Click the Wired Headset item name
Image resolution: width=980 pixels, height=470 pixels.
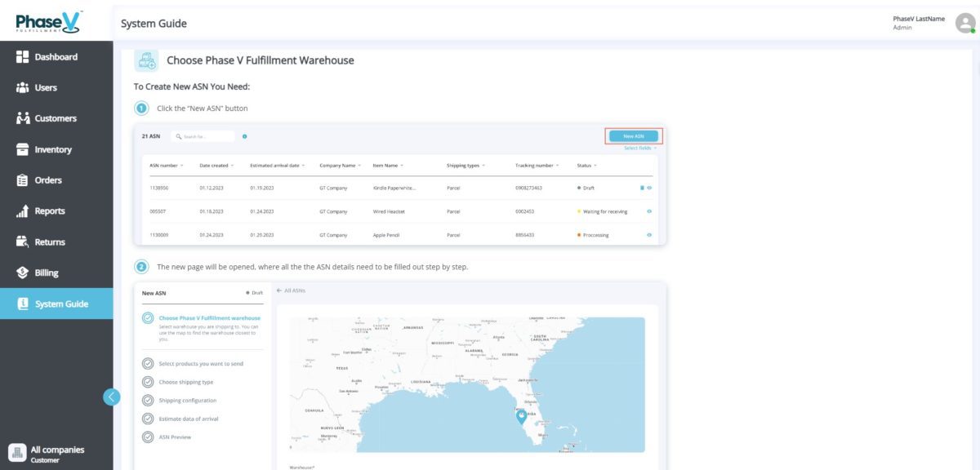coord(389,211)
